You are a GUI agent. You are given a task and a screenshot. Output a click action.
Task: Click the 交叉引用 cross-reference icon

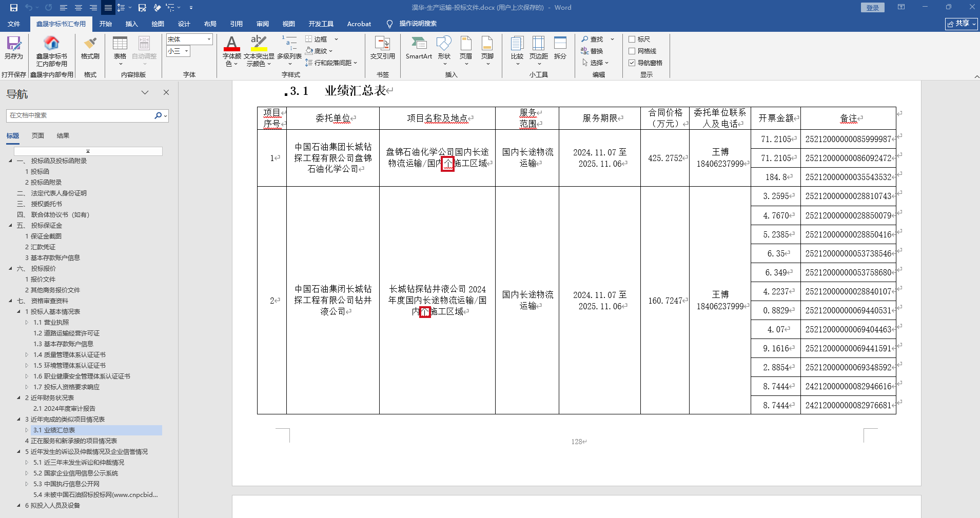point(383,48)
